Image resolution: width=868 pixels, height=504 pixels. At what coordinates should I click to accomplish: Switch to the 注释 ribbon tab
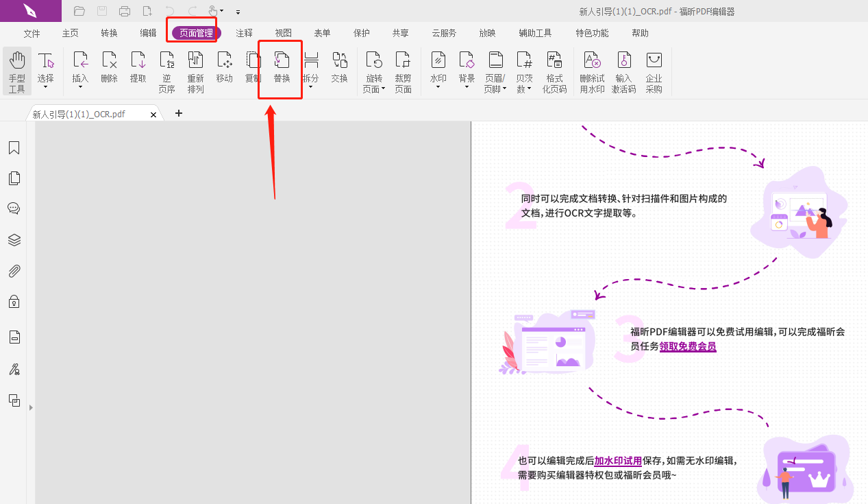[x=244, y=32]
